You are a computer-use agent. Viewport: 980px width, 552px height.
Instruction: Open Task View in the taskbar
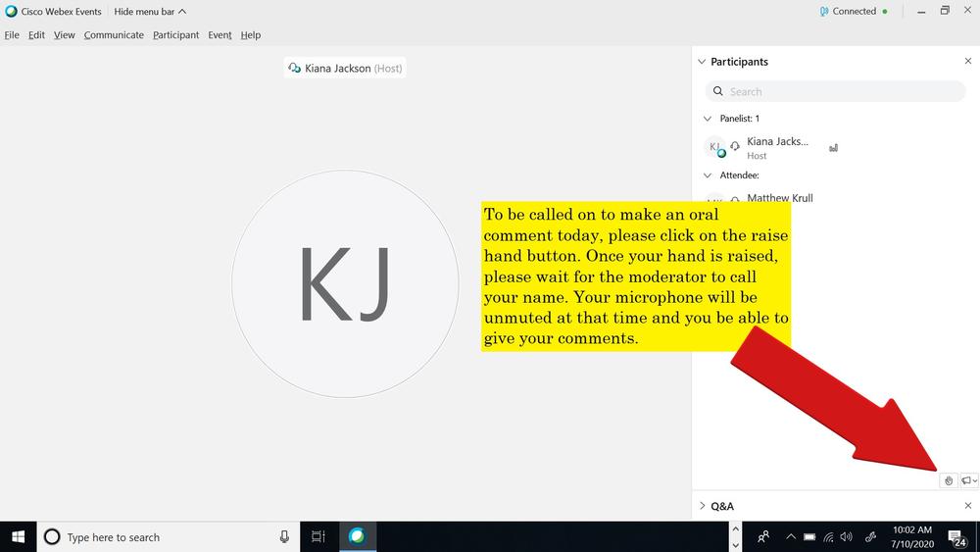318,536
